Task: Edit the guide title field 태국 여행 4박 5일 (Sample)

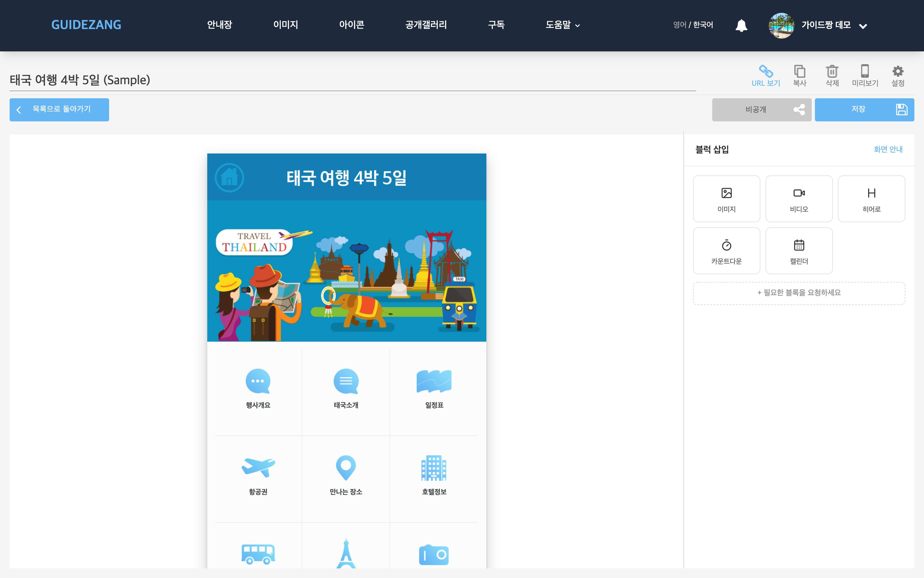Action: pyautogui.click(x=352, y=80)
